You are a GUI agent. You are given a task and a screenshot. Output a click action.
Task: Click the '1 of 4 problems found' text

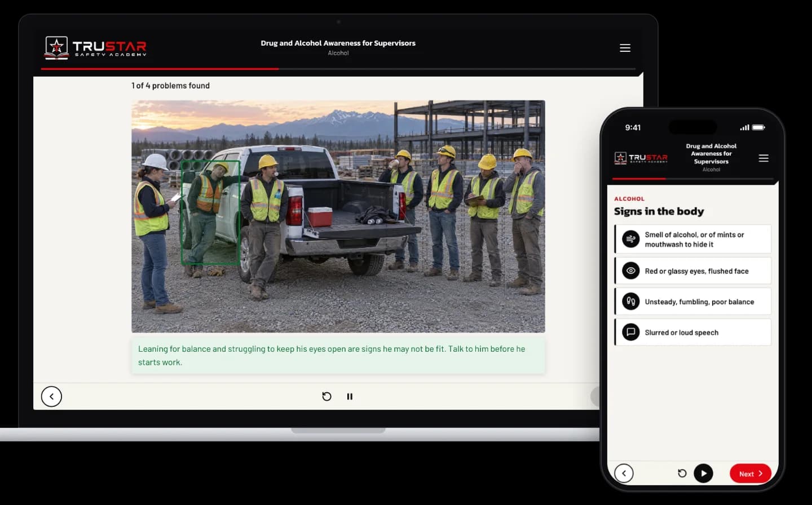click(170, 86)
